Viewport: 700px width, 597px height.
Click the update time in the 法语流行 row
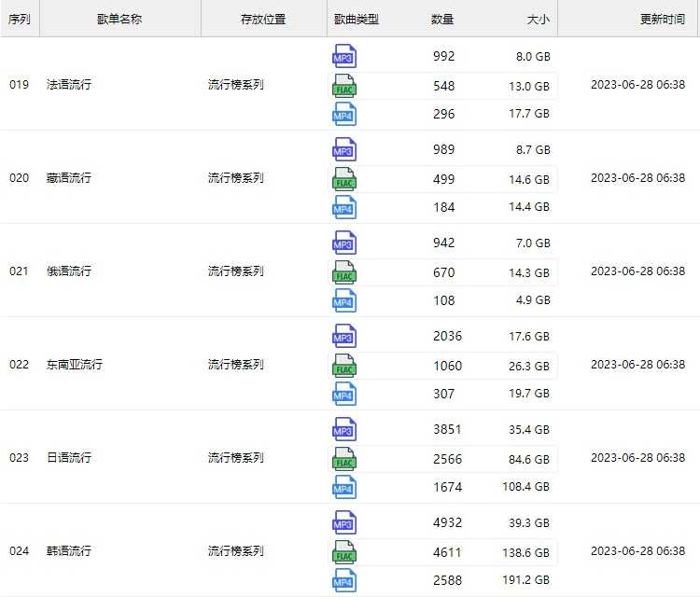pyautogui.click(x=638, y=84)
